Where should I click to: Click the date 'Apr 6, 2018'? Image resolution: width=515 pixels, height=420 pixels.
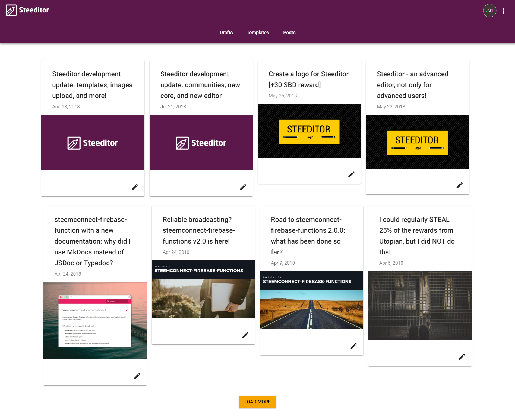click(391, 263)
